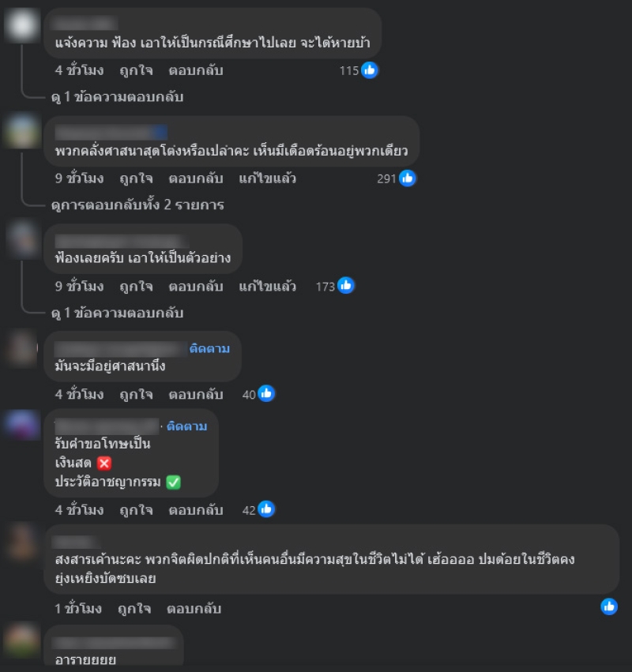Open the like icon next to 40

point(265,393)
